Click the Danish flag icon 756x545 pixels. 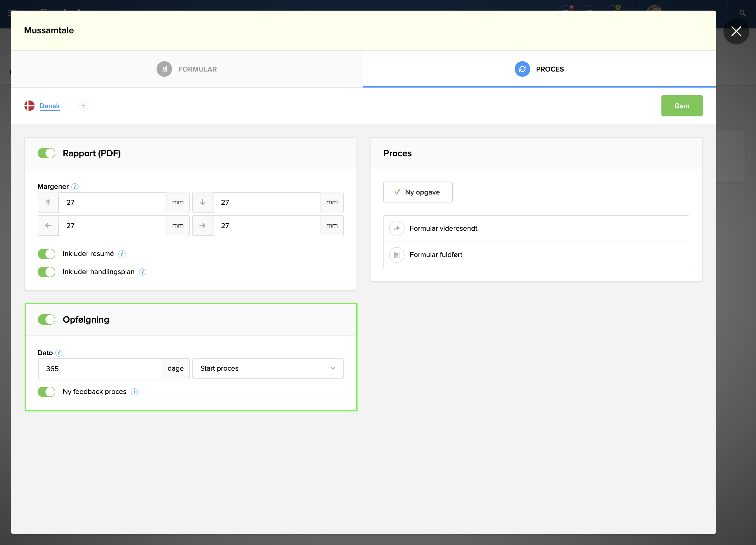point(29,106)
